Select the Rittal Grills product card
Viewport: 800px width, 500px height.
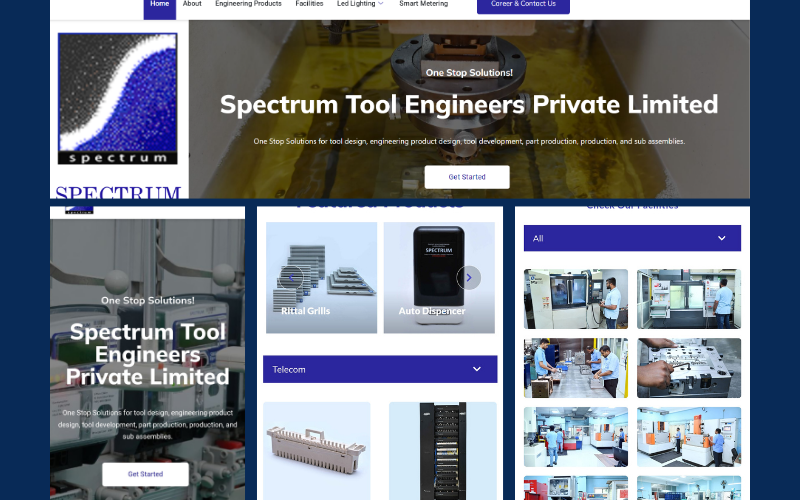[321, 278]
